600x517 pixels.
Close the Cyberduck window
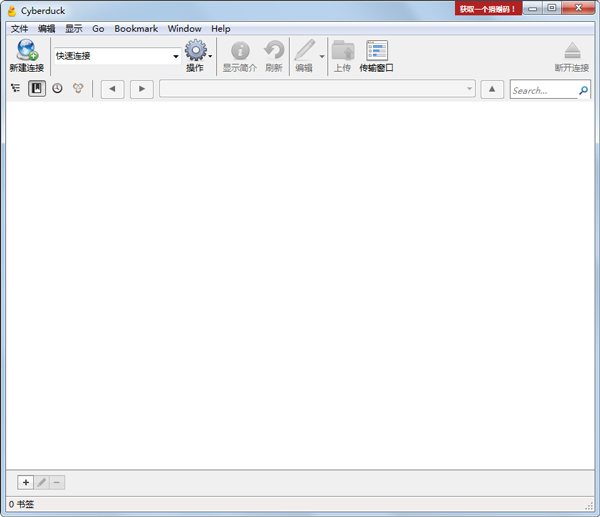pos(579,8)
